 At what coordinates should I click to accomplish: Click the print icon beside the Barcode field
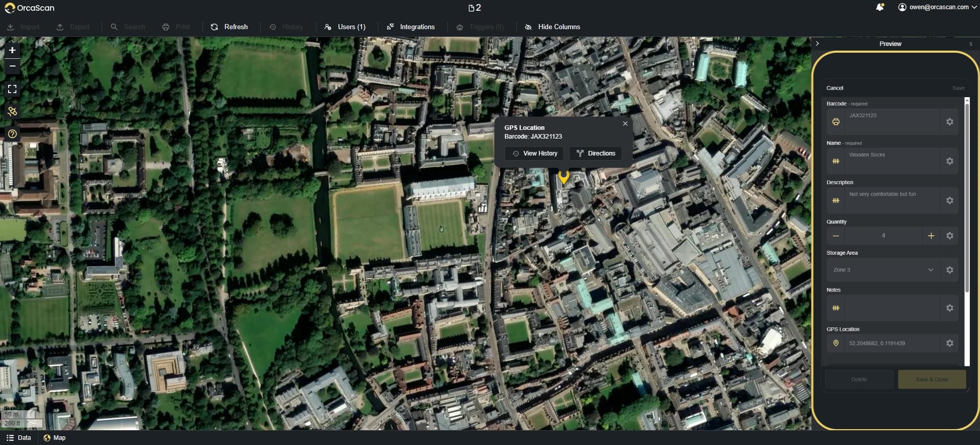pyautogui.click(x=836, y=122)
